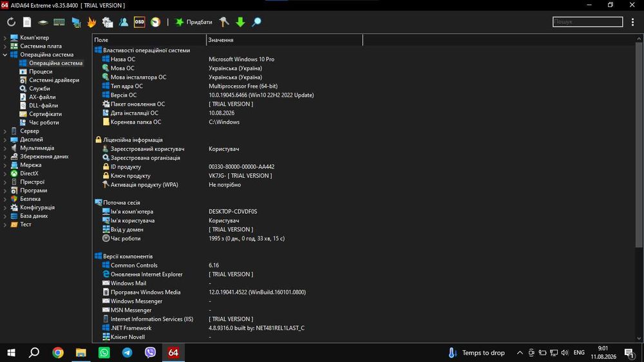The height and width of the screenshot is (362, 644).
Task: Expand the Мультимедіа tree node
Action: [x=5, y=148]
